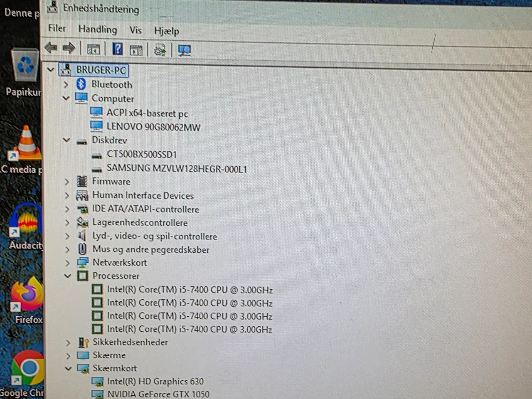
Task: Expand Mus og andre pegeredskaber
Action: pyautogui.click(x=67, y=249)
